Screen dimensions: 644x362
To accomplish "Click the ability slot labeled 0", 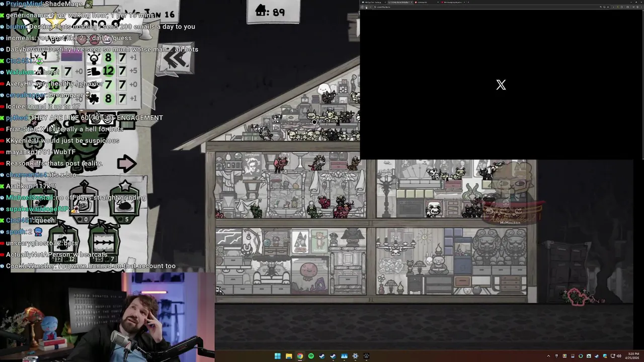I will tap(84, 202).
